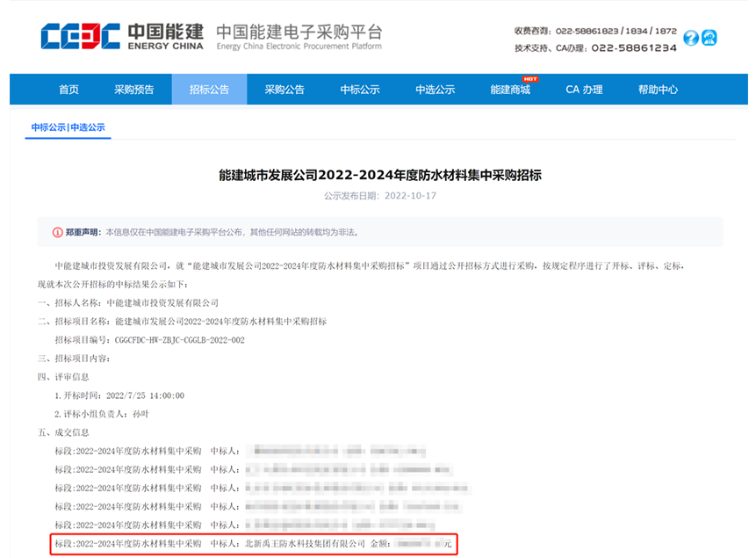Screen dimensions: 756x558
Task: Open the 采购预告 menu item
Action: [x=134, y=90]
